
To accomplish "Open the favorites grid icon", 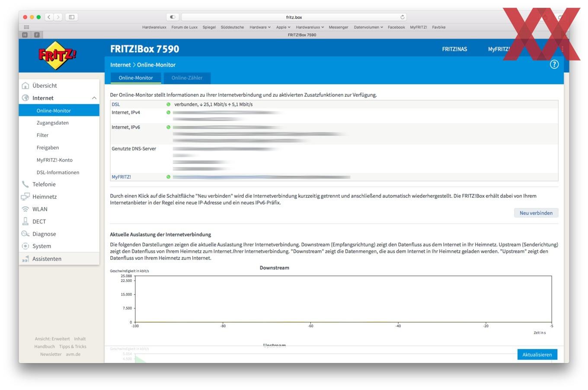I will pyautogui.click(x=26, y=27).
